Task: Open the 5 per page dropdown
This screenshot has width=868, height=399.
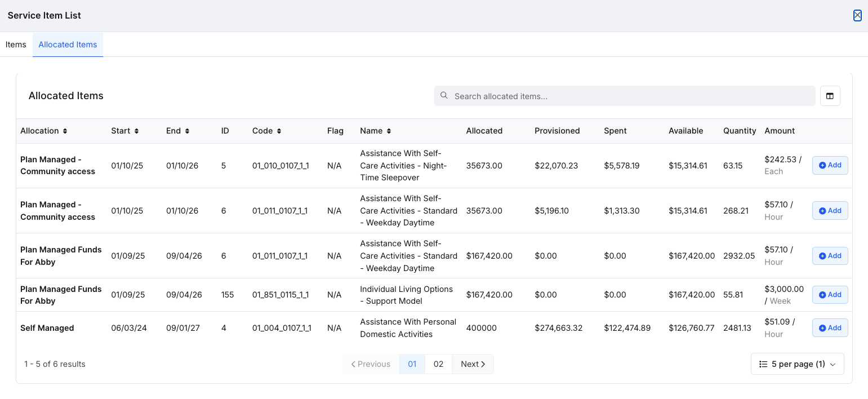Action: (797, 364)
